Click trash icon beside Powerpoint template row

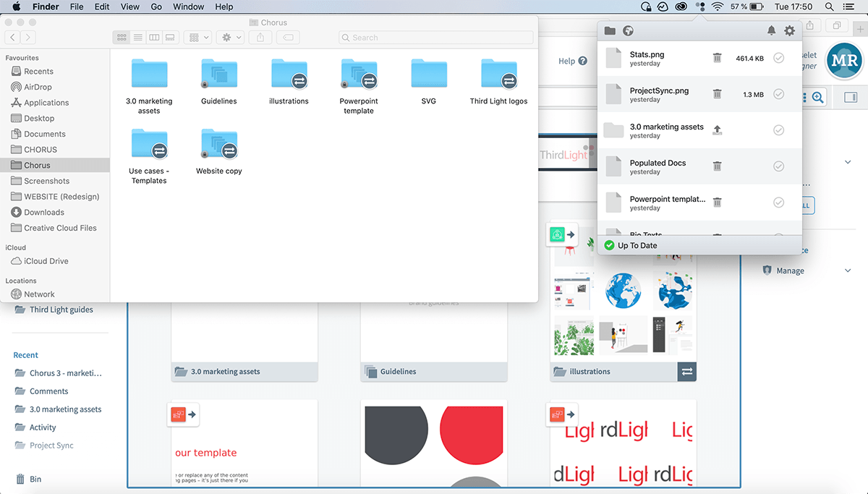(717, 203)
